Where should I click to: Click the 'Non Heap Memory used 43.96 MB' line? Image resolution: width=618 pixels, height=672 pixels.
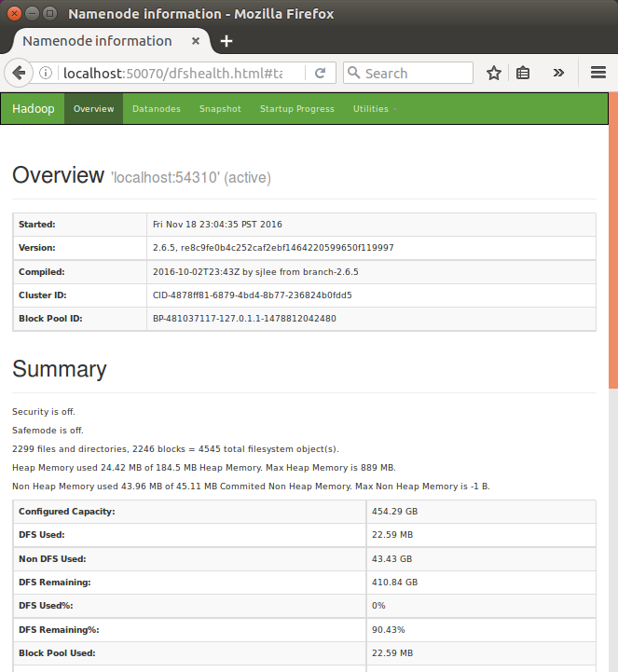tap(251, 486)
